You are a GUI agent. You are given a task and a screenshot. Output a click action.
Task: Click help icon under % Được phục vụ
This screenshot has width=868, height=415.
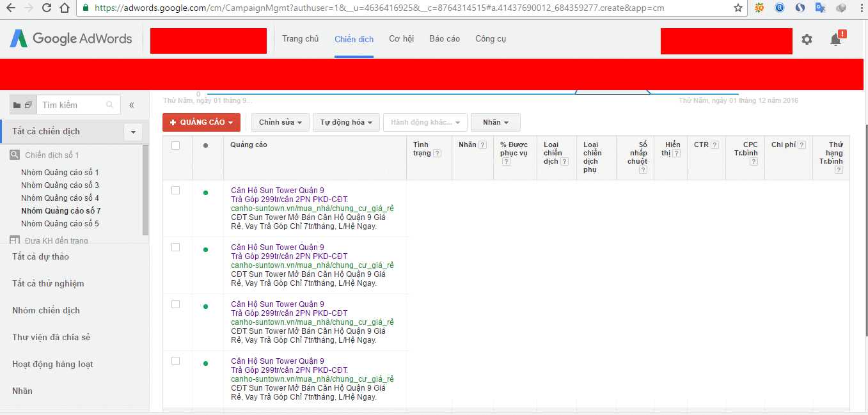coord(506,162)
